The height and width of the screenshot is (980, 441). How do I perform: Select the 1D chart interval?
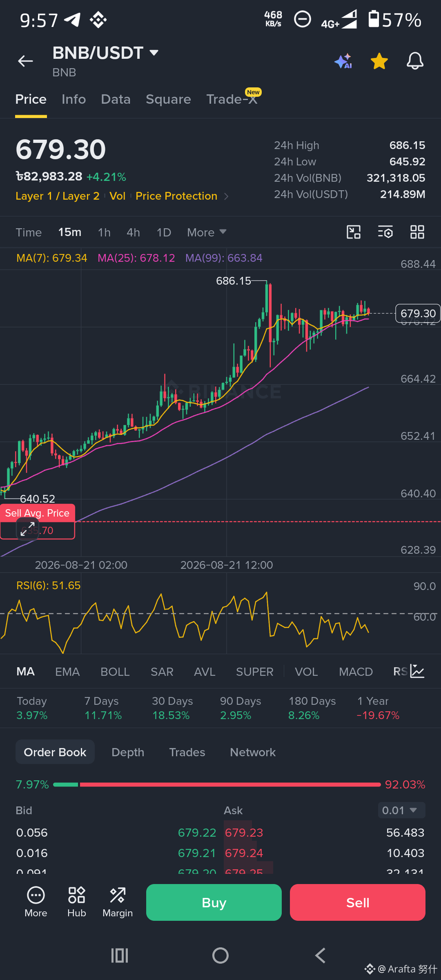tap(164, 232)
